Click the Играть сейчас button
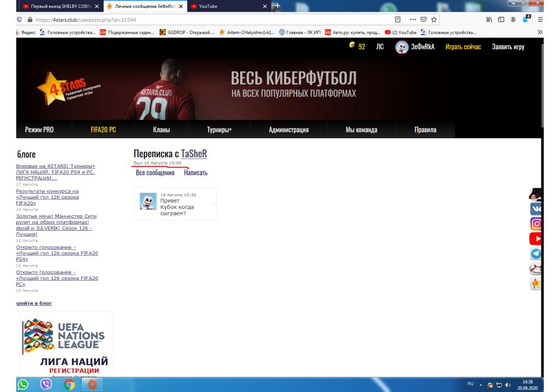 (463, 47)
